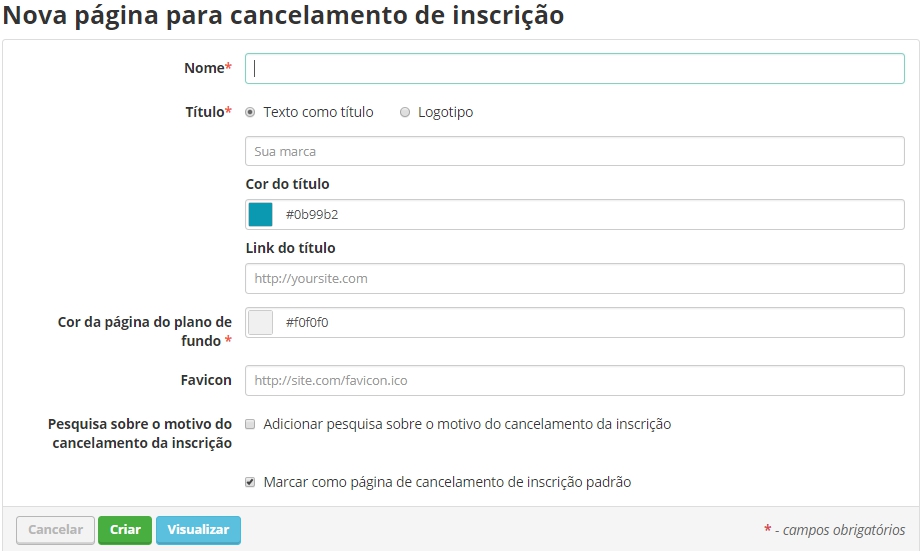The width and height of the screenshot is (920, 551).
Task: Click the 'Link do título' URL field
Action: coord(574,278)
